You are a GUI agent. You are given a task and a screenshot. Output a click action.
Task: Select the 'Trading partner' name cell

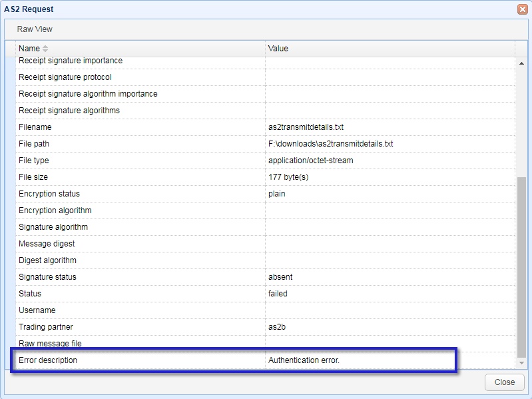point(140,327)
